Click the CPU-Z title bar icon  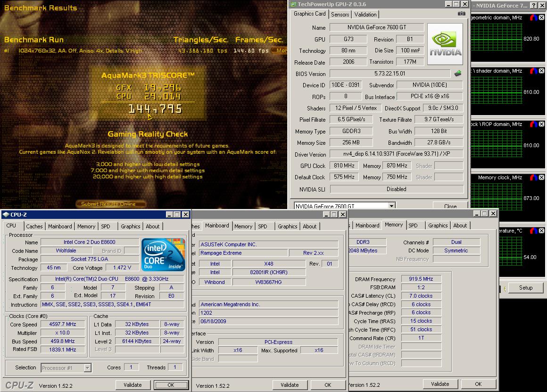click(x=6, y=214)
